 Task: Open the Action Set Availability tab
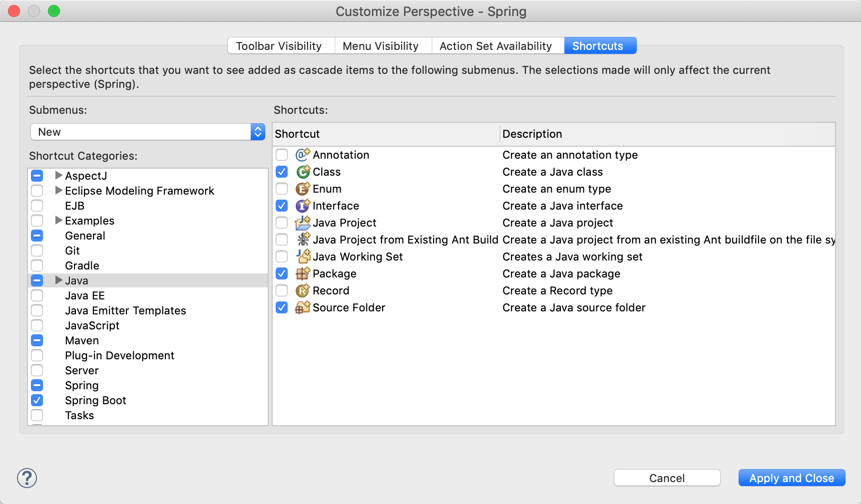click(495, 46)
